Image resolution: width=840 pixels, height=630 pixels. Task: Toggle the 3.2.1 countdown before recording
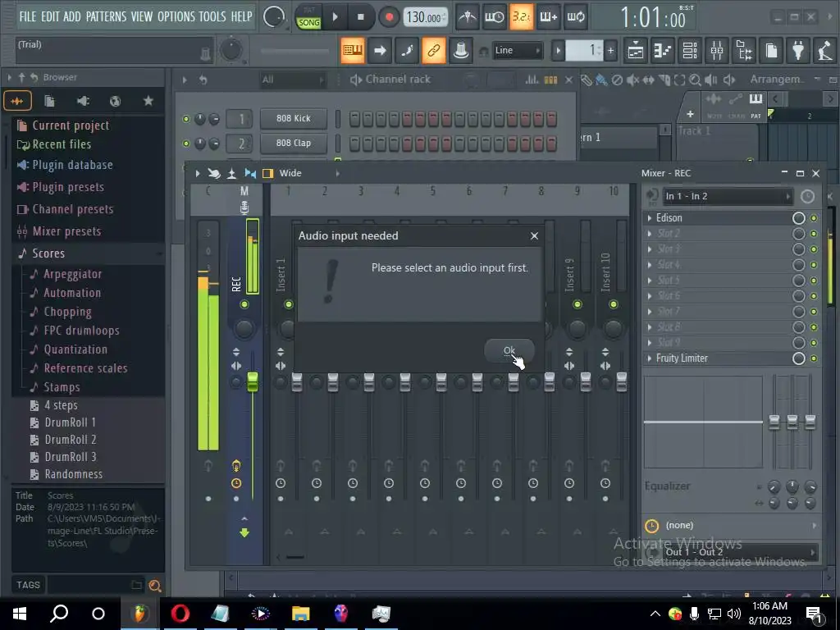pos(521,17)
